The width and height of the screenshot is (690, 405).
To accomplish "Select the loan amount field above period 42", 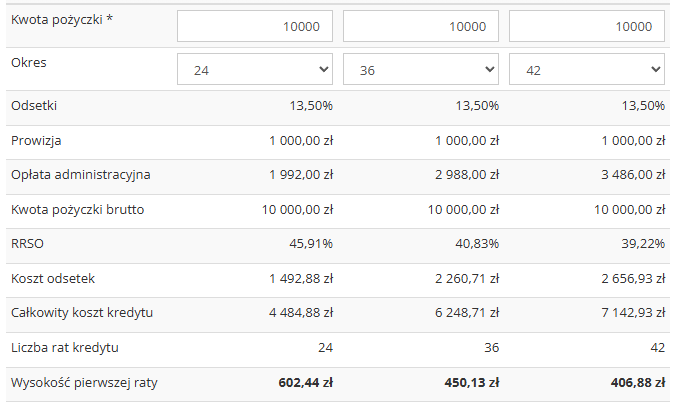I will [x=587, y=26].
